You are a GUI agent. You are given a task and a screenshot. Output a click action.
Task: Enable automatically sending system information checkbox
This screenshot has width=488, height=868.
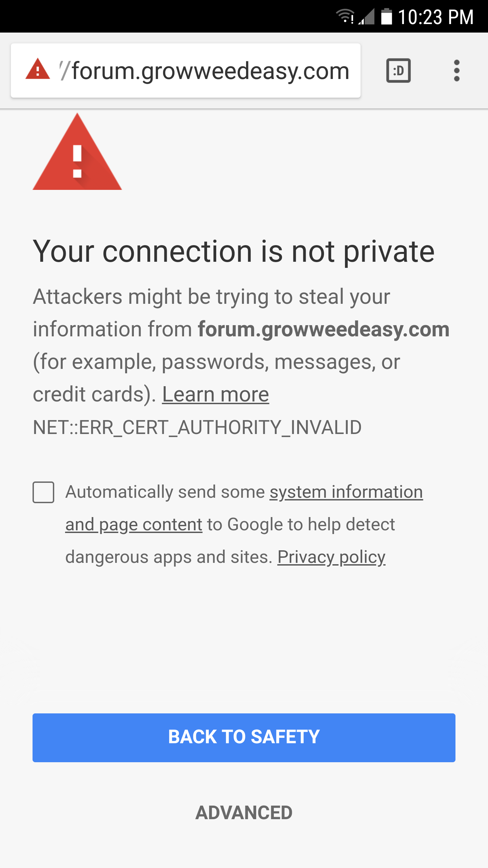point(43,492)
